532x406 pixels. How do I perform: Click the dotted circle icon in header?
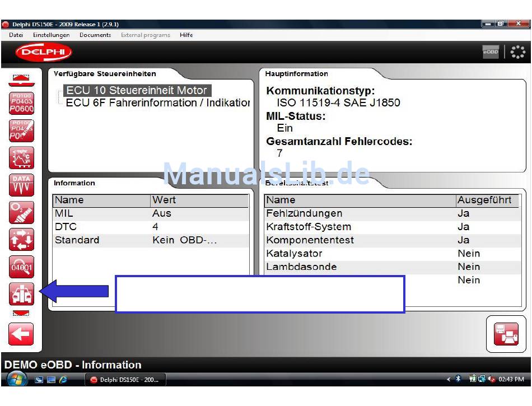coord(518,52)
